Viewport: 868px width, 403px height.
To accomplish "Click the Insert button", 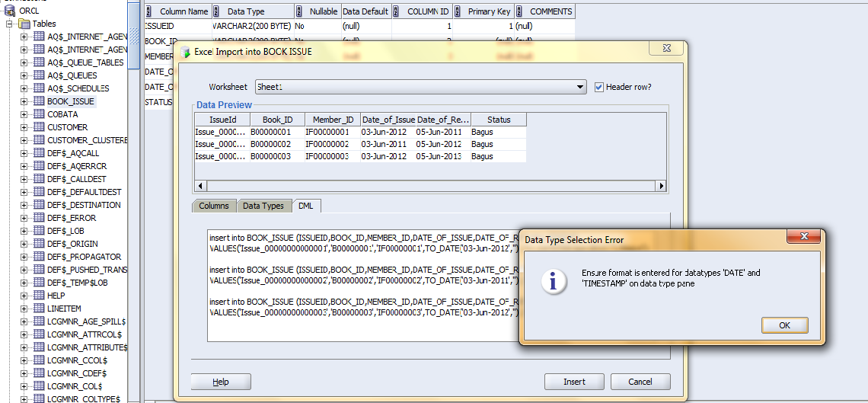I will tap(574, 382).
